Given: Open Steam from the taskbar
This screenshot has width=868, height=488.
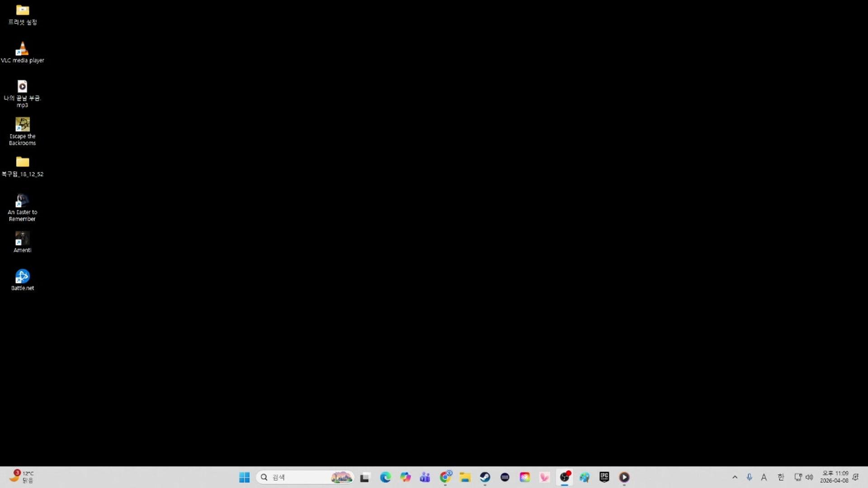Looking at the screenshot, I should (x=485, y=477).
